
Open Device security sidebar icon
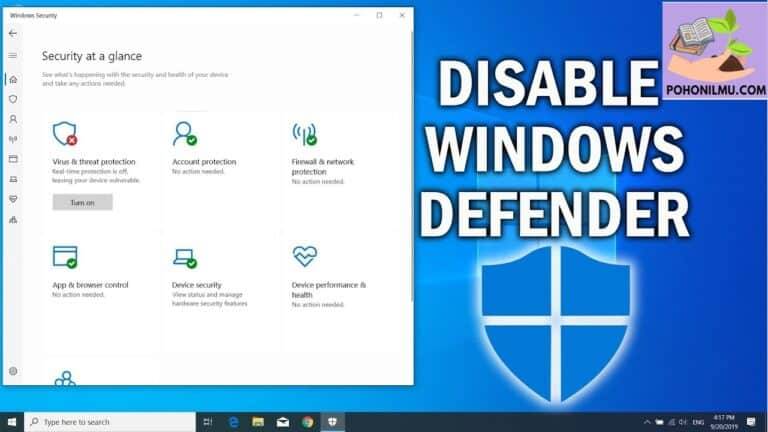[13, 179]
